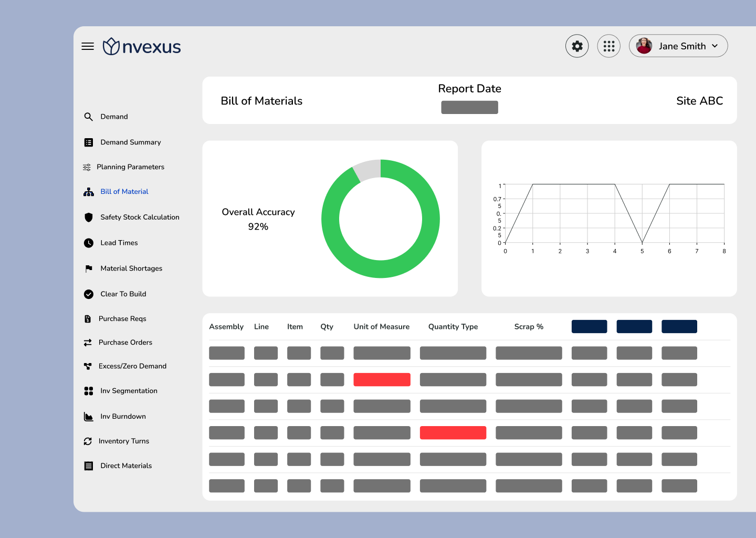The width and height of the screenshot is (756, 538).
Task: Click the Quantity Type column header
Action: pos(453,327)
